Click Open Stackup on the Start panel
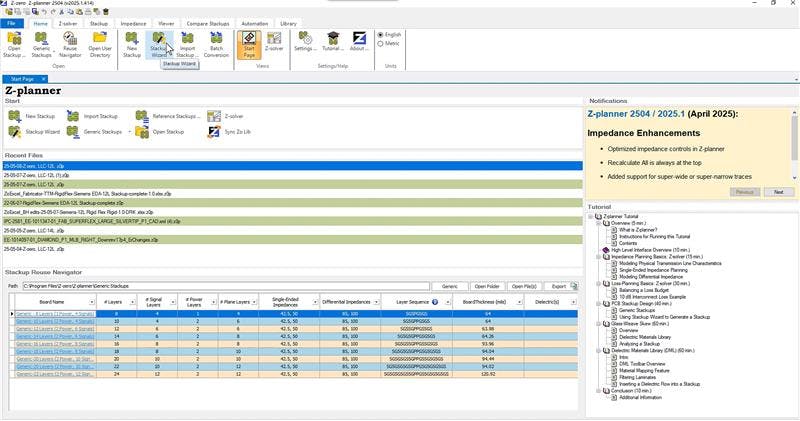This screenshot has width=800, height=421. 160,132
